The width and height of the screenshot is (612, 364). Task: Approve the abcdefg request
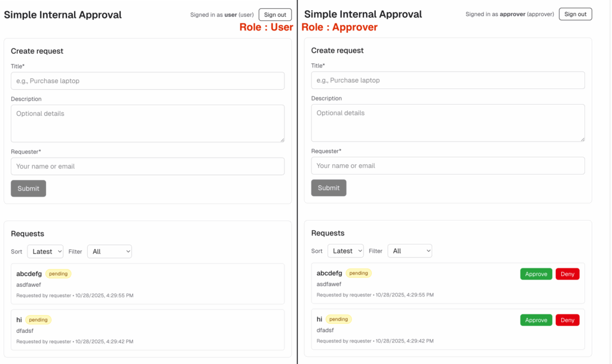[535, 274]
